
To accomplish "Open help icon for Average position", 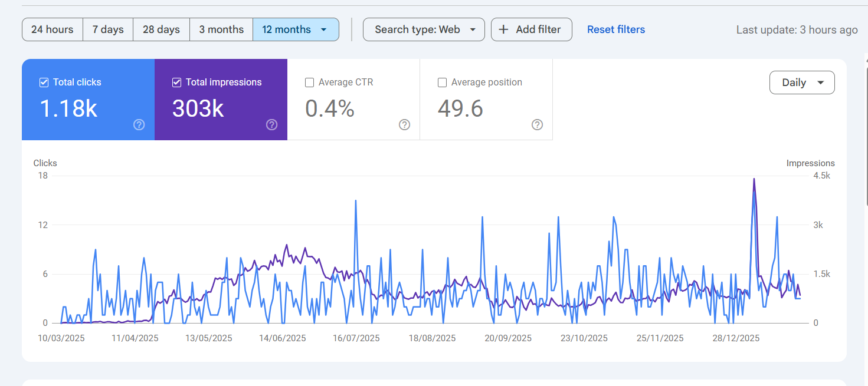I will 537,124.
